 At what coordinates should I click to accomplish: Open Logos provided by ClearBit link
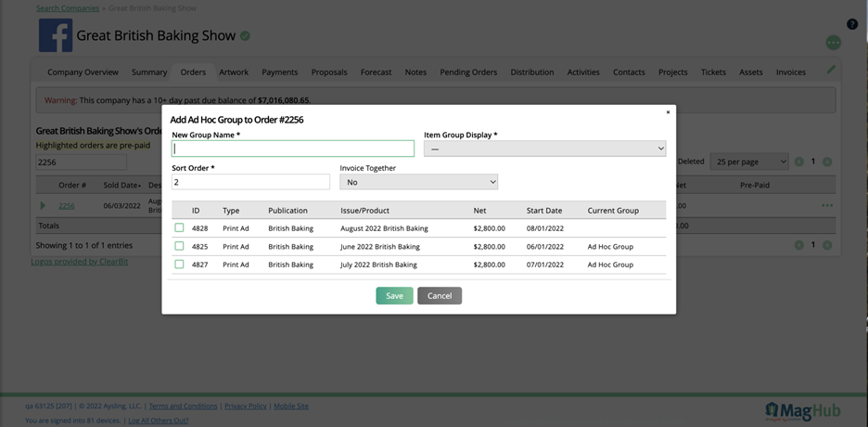(x=79, y=262)
